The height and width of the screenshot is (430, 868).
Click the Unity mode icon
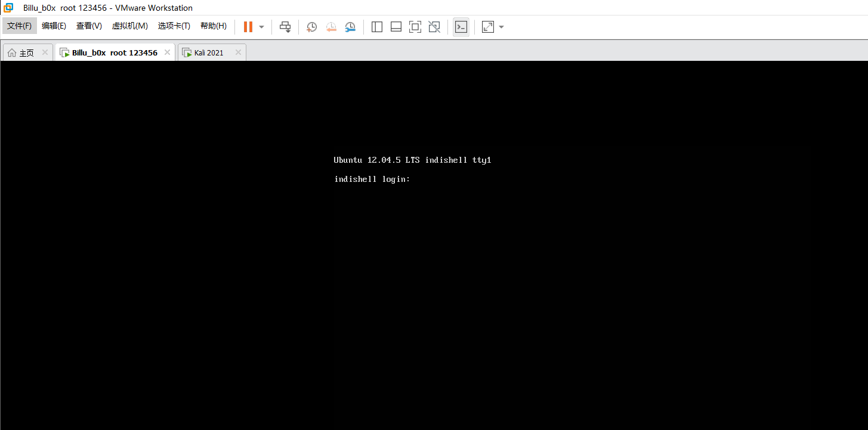[434, 27]
